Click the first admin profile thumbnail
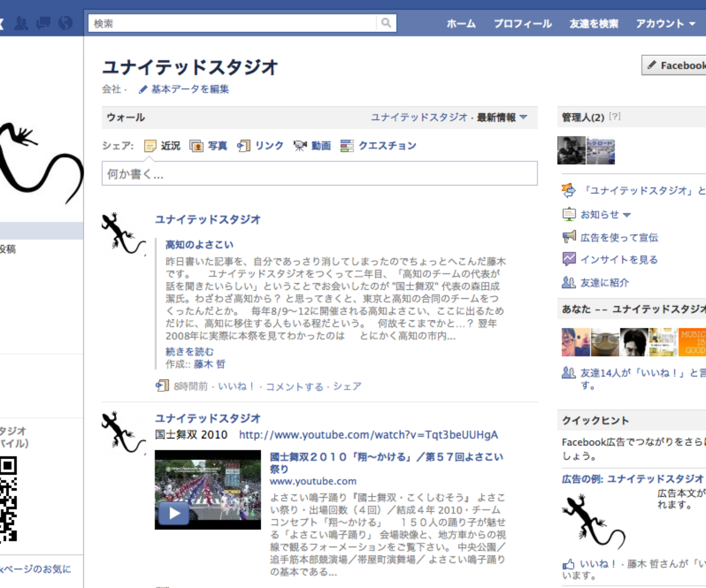The height and width of the screenshot is (588, 706). (571, 151)
